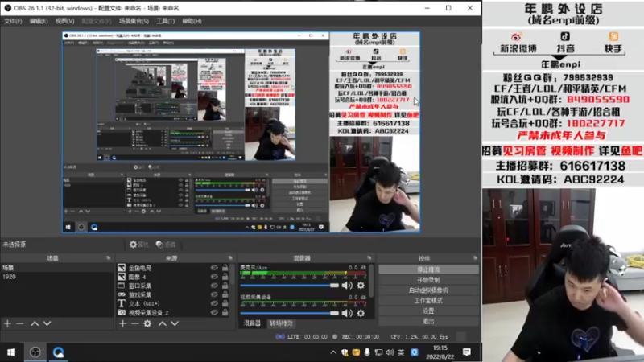Lock the 窗口采集 source
644x362 pixels.
[x=225, y=286]
